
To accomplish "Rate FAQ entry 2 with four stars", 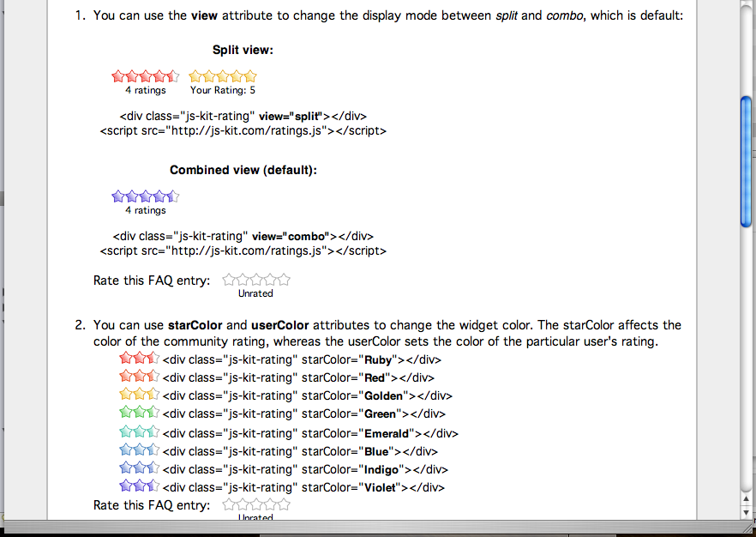I will click(x=270, y=504).
